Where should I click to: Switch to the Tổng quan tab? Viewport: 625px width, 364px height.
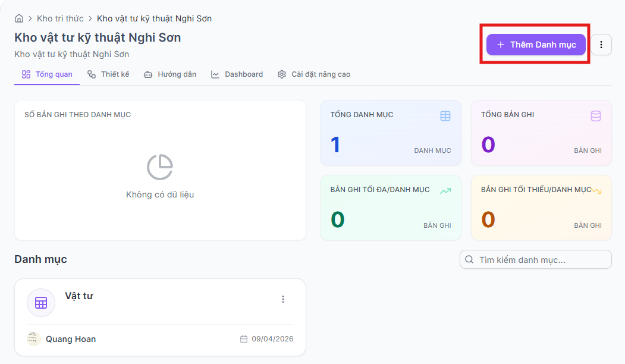pos(47,74)
